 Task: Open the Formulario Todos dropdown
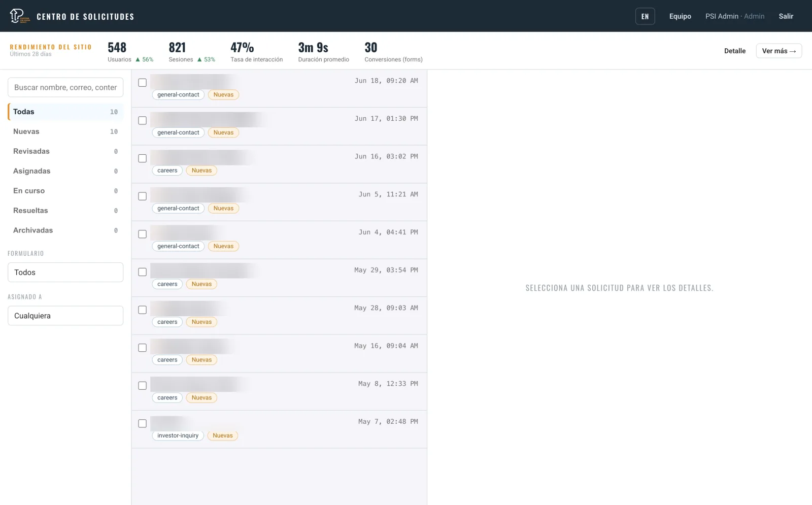click(x=65, y=273)
